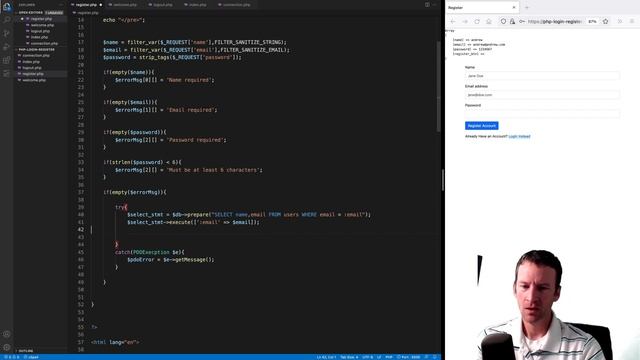Open the Run and Debug view

point(7,47)
